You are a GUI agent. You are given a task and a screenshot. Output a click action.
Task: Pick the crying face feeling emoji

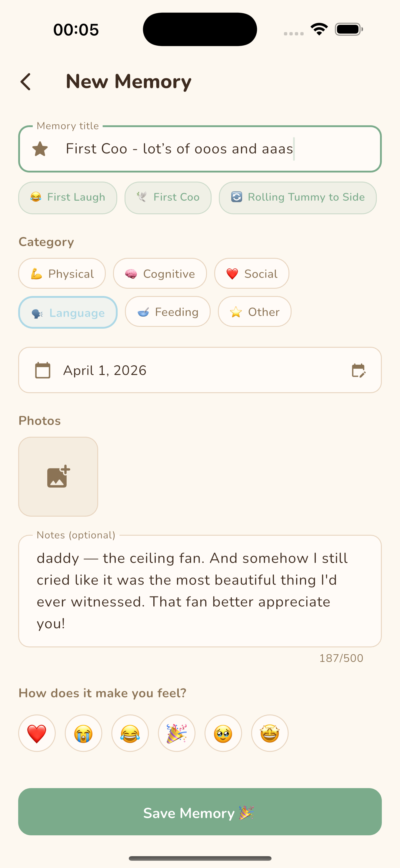coord(83,733)
